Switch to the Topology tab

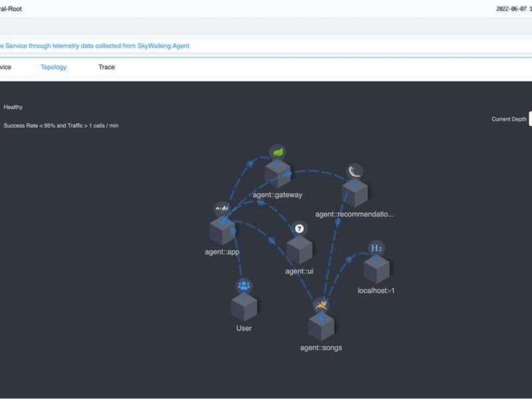tap(54, 67)
